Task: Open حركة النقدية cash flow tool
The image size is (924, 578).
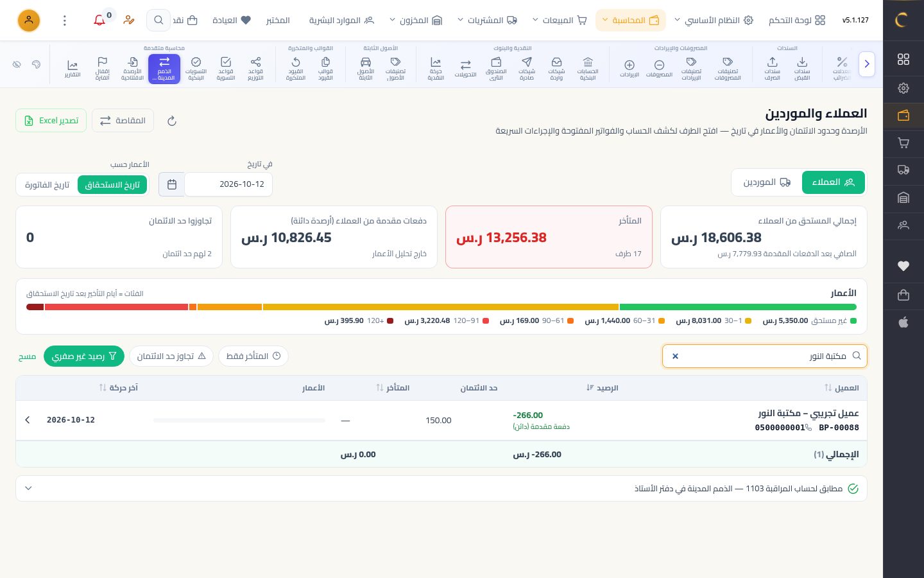Action: (436, 69)
